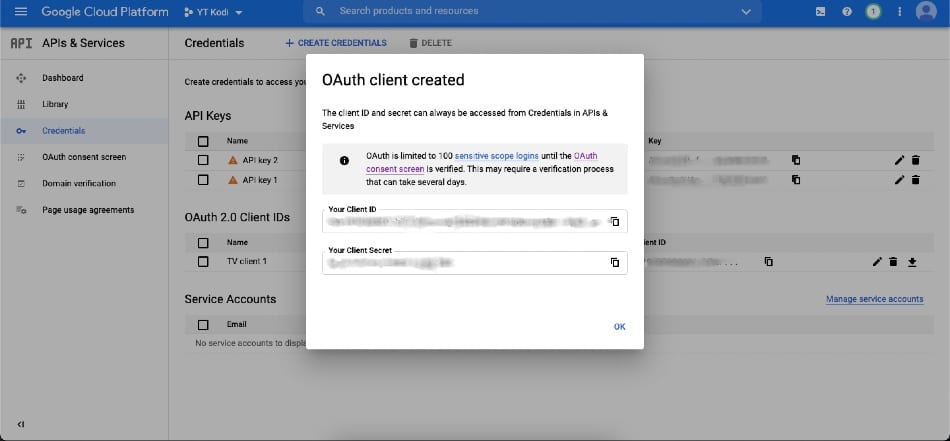Open the help question mark icon

coord(847,12)
